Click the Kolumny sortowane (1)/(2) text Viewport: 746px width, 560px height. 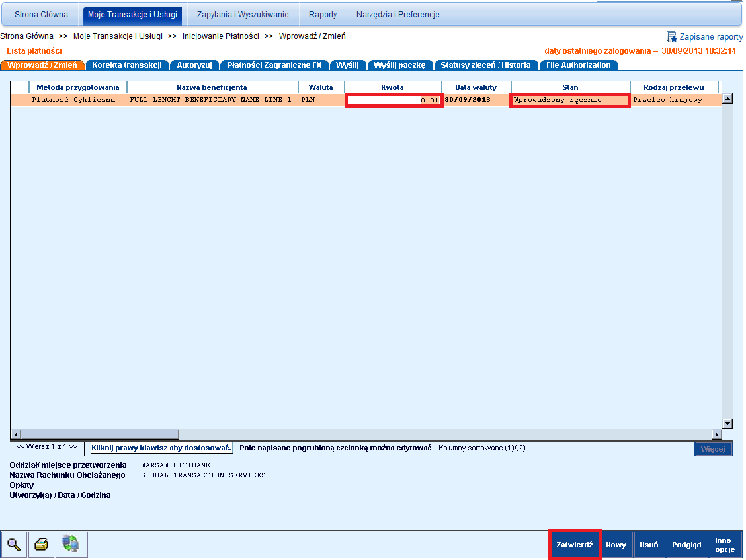482,448
